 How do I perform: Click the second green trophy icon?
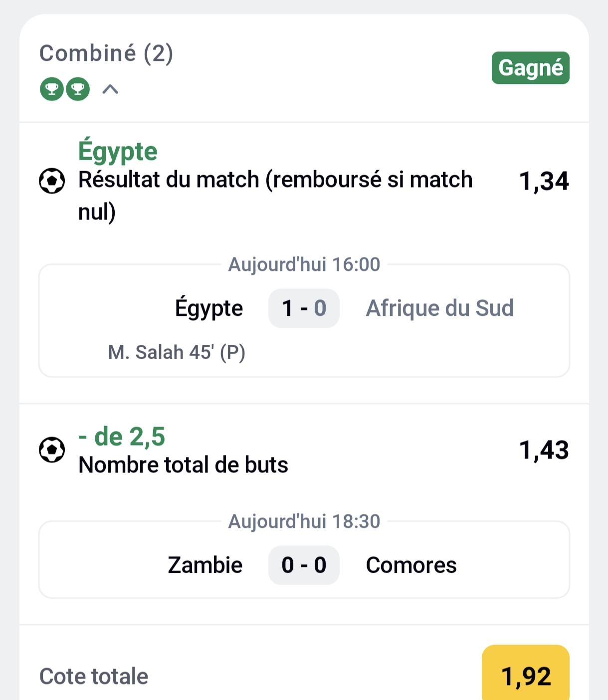click(x=78, y=89)
